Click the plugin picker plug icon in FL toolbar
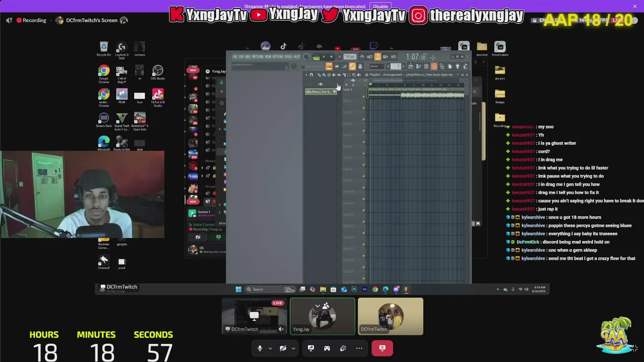 (x=458, y=66)
